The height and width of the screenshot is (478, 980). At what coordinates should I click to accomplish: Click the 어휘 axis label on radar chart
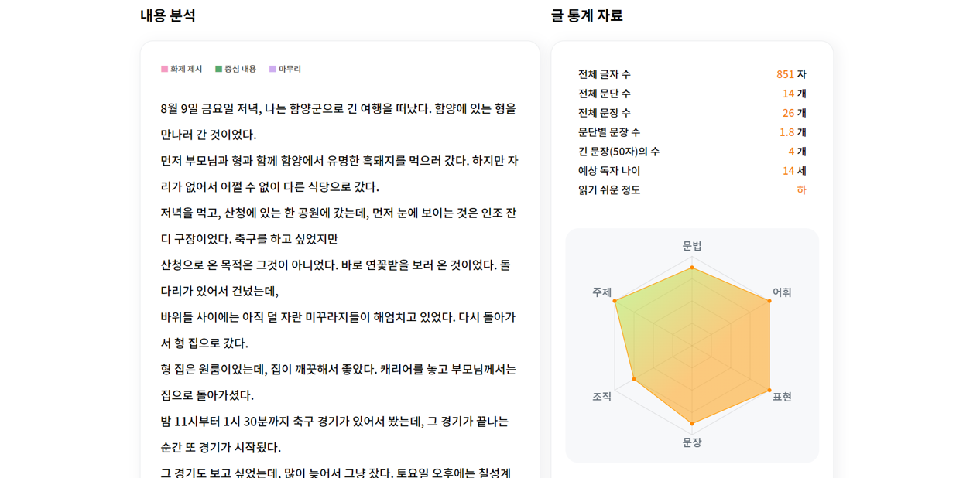coord(782,292)
